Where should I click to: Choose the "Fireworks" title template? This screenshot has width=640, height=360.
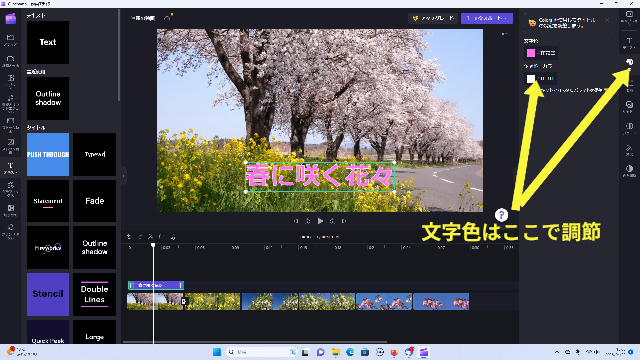[x=48, y=247]
